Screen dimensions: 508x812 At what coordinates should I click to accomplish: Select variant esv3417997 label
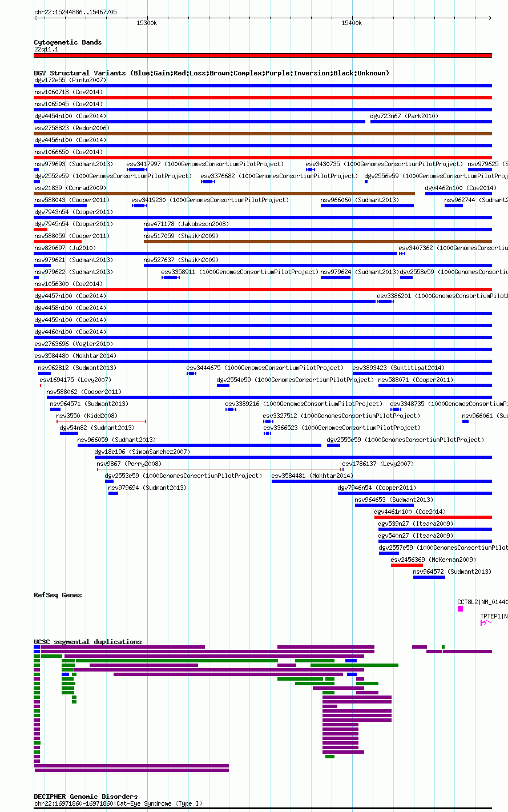pos(204,164)
